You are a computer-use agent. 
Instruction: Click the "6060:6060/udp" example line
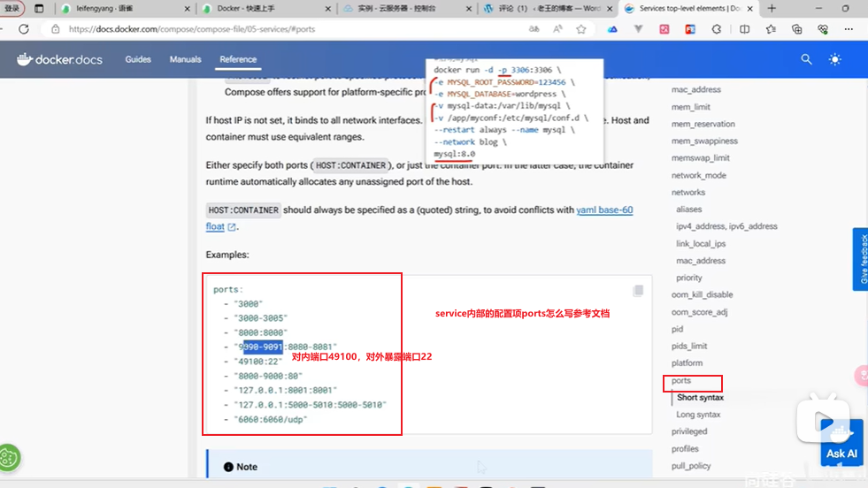[270, 419]
